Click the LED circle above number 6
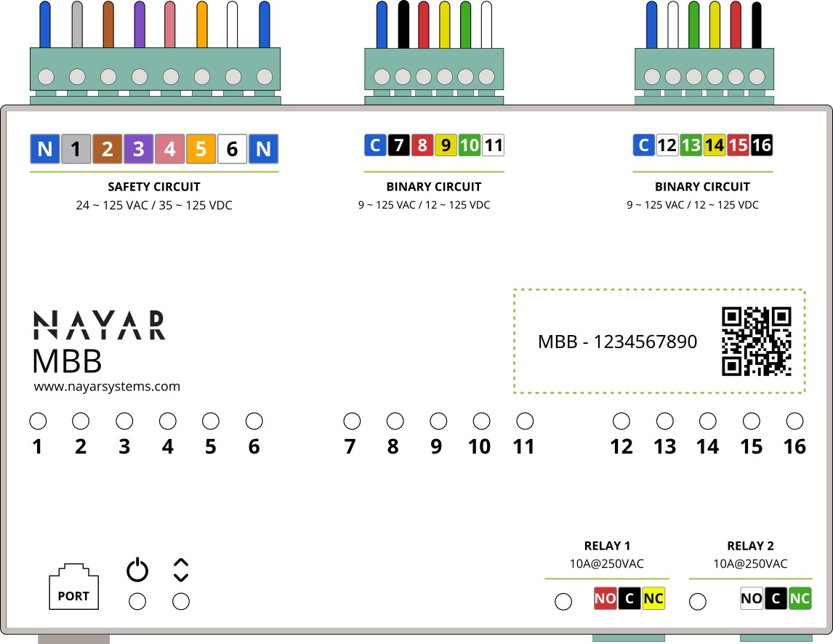 point(254,421)
